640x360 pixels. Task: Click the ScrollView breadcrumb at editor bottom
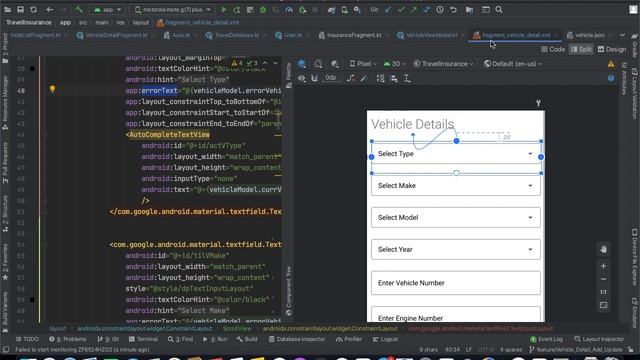tap(237, 329)
